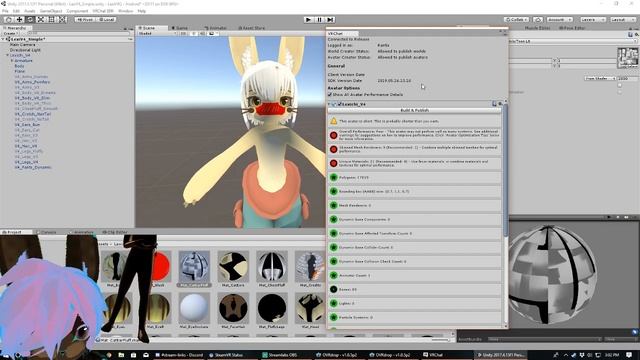Open the Component menu
This screenshot has width=640, height=360.
click(x=77, y=11)
